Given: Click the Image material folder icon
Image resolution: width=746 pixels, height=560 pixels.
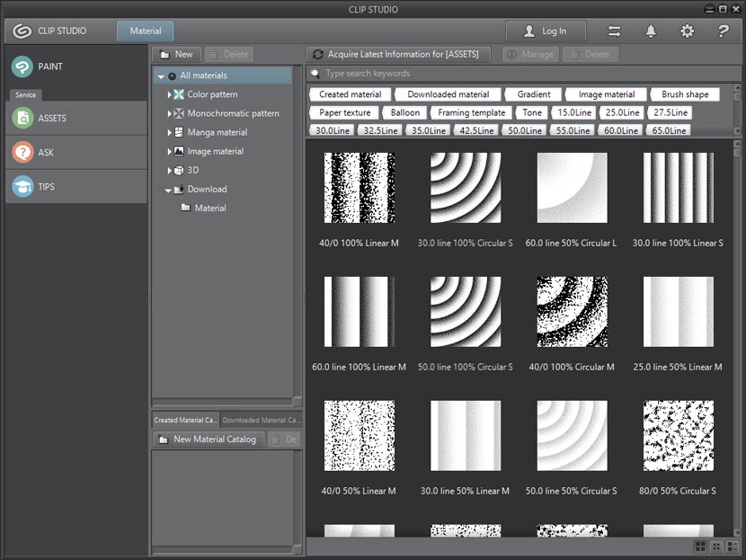Looking at the screenshot, I should [x=179, y=151].
